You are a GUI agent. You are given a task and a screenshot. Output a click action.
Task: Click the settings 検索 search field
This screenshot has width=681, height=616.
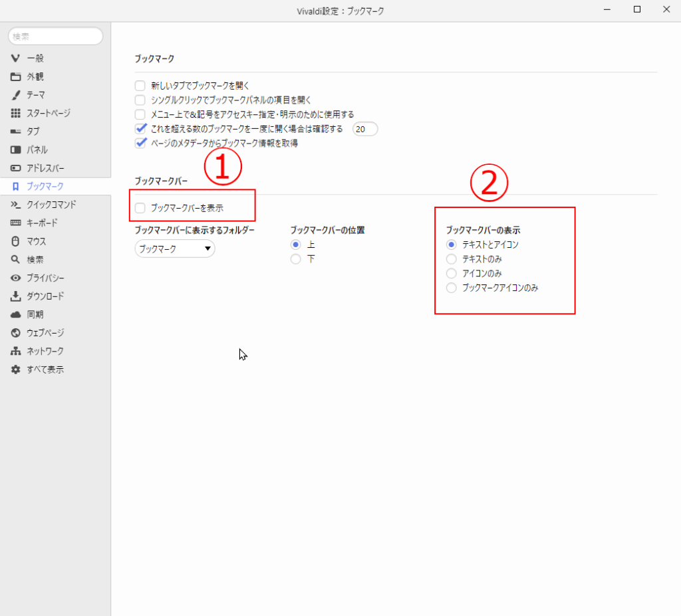point(56,37)
